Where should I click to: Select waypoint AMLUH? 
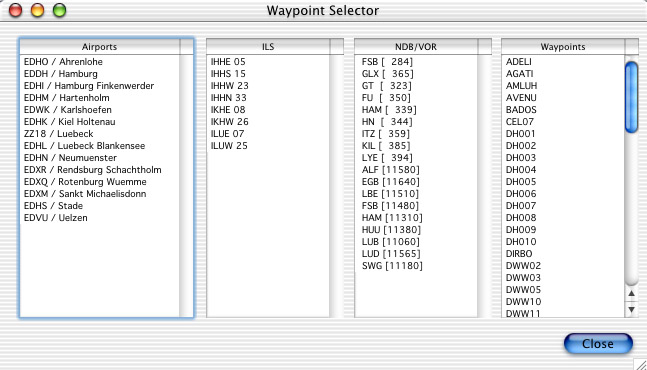tap(522, 86)
